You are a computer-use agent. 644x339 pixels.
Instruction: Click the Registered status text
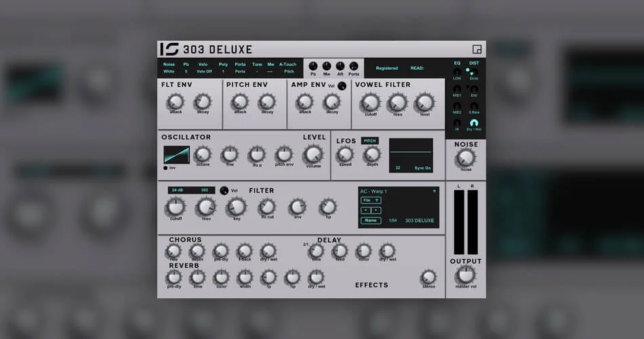tap(387, 68)
